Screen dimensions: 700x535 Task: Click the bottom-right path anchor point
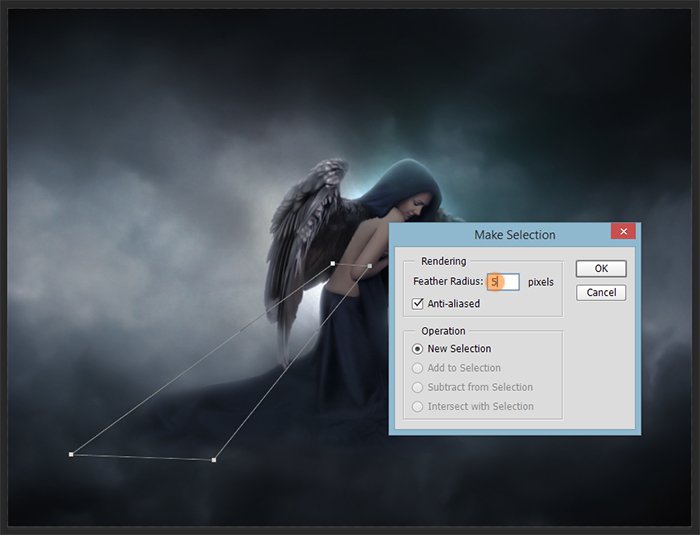(214, 460)
